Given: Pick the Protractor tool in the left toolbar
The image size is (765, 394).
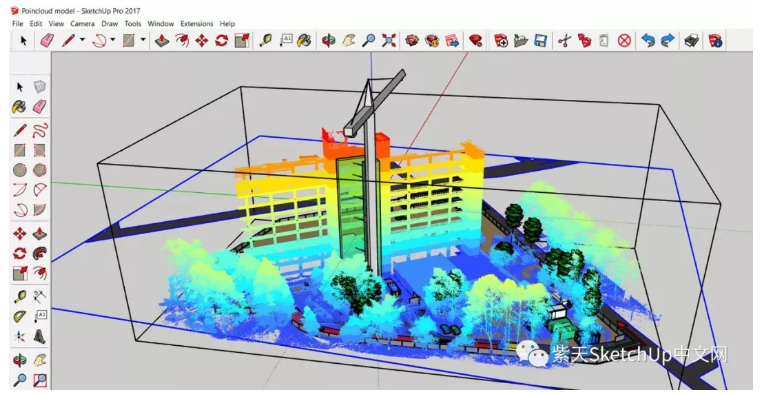Looking at the screenshot, I should [20, 316].
